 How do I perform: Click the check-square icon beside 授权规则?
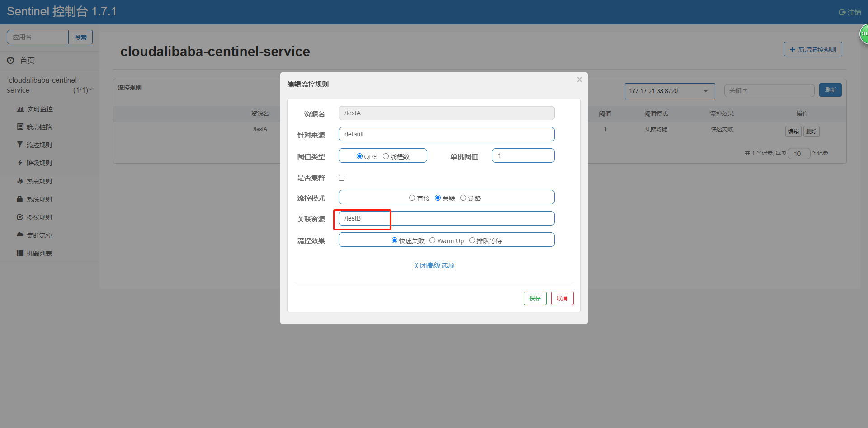[x=20, y=217]
